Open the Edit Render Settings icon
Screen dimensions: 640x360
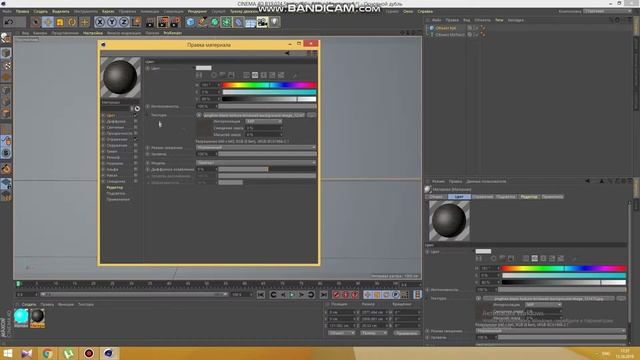click(x=176, y=22)
